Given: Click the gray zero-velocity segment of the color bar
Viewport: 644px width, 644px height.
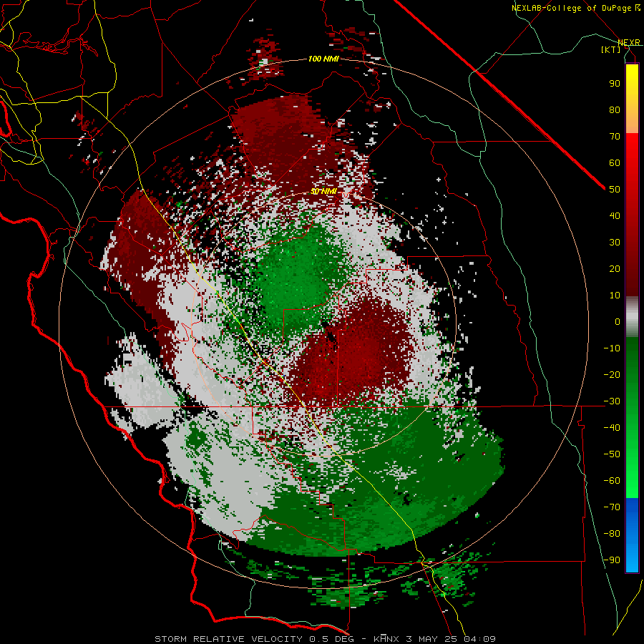Looking at the screenshot, I should 632,317.
